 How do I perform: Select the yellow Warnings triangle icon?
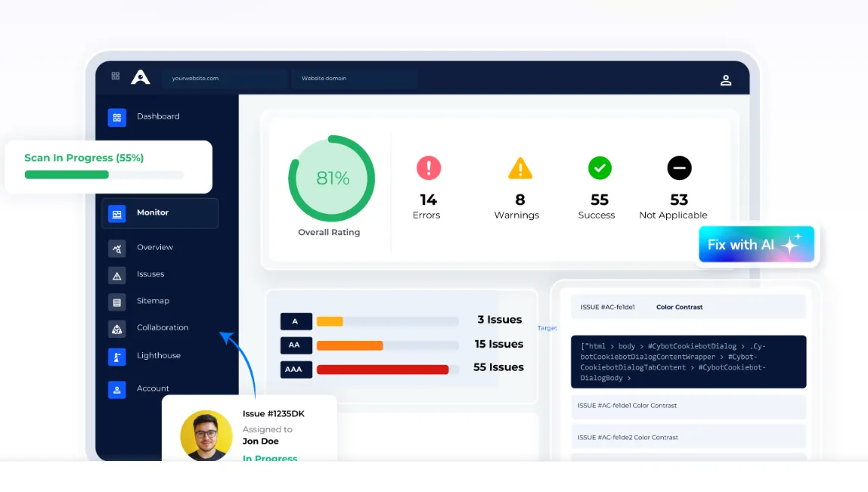point(519,168)
